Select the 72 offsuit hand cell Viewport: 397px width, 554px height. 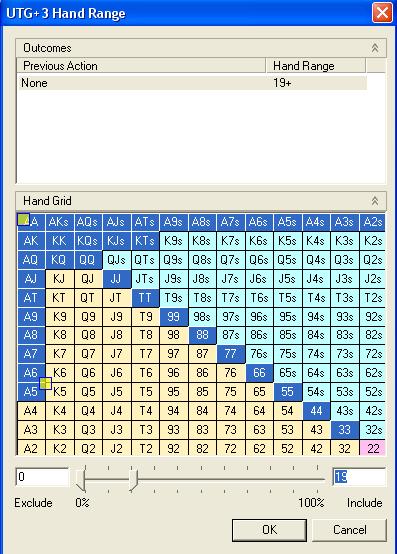[231, 448]
